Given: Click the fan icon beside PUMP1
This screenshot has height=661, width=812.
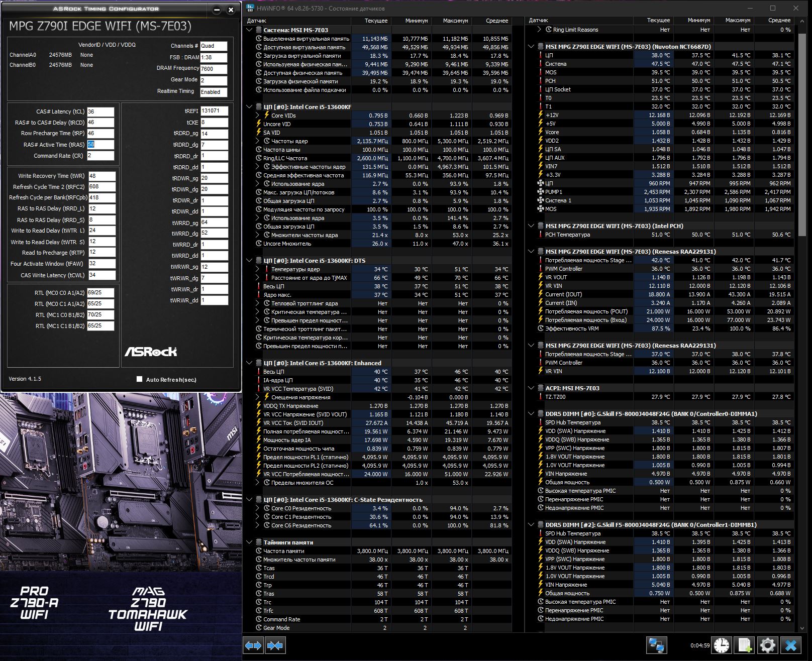Looking at the screenshot, I should click(x=541, y=192).
